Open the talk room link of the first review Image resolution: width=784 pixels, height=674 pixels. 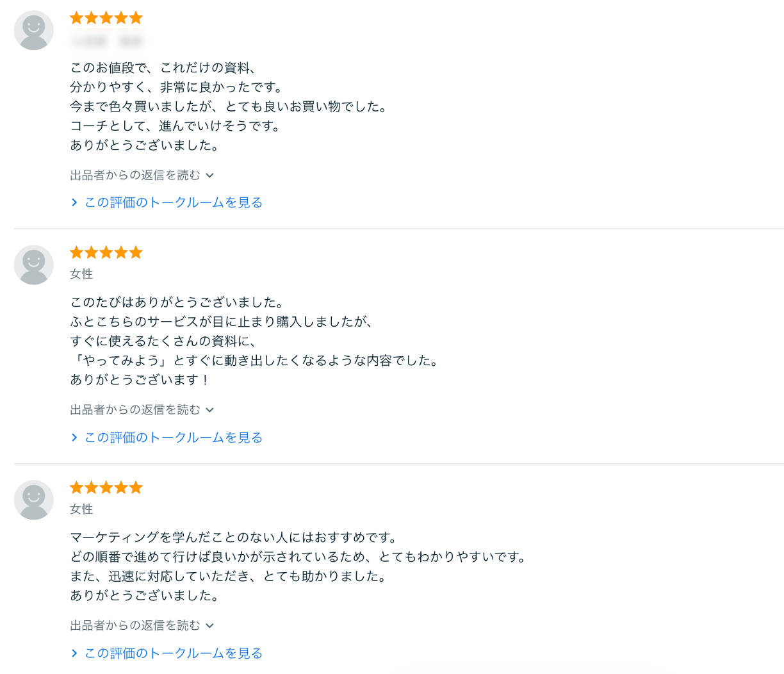coord(173,202)
